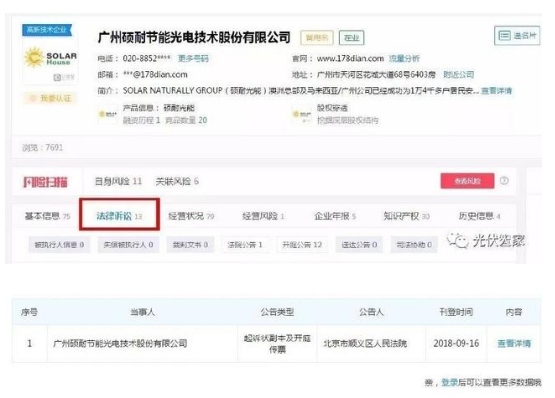Click the card icon in 送名片
The width and height of the screenshot is (555, 398).
click(504, 35)
